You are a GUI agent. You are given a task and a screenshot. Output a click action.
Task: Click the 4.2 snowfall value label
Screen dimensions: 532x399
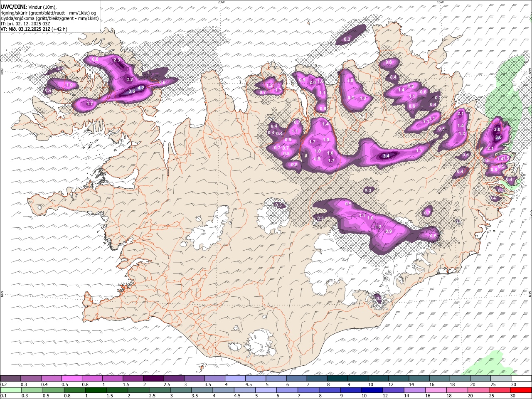click(x=141, y=88)
